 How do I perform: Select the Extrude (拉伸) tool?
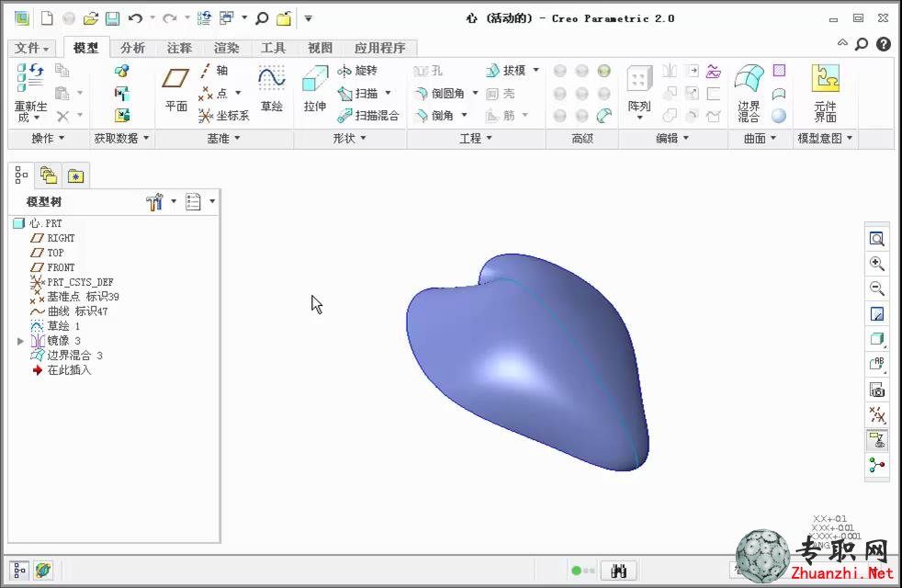(315, 88)
